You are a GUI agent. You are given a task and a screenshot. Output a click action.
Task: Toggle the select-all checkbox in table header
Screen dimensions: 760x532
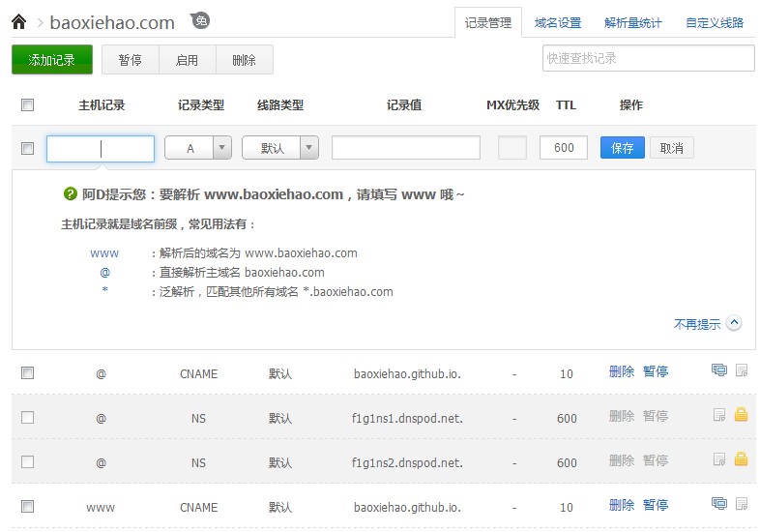(27, 105)
